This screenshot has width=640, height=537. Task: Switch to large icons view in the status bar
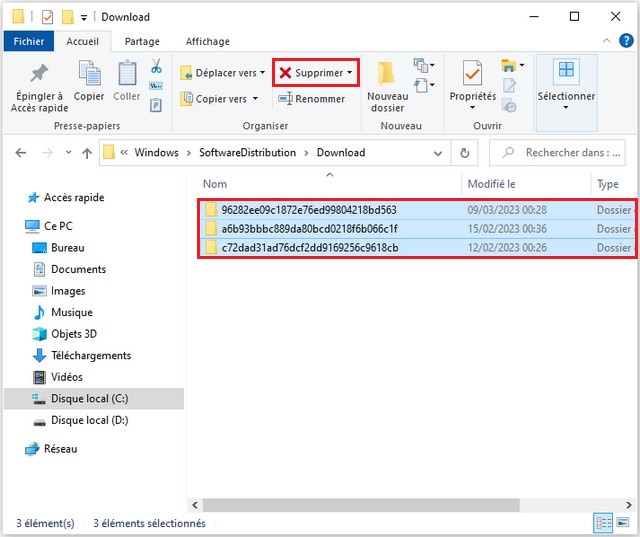tap(622, 522)
